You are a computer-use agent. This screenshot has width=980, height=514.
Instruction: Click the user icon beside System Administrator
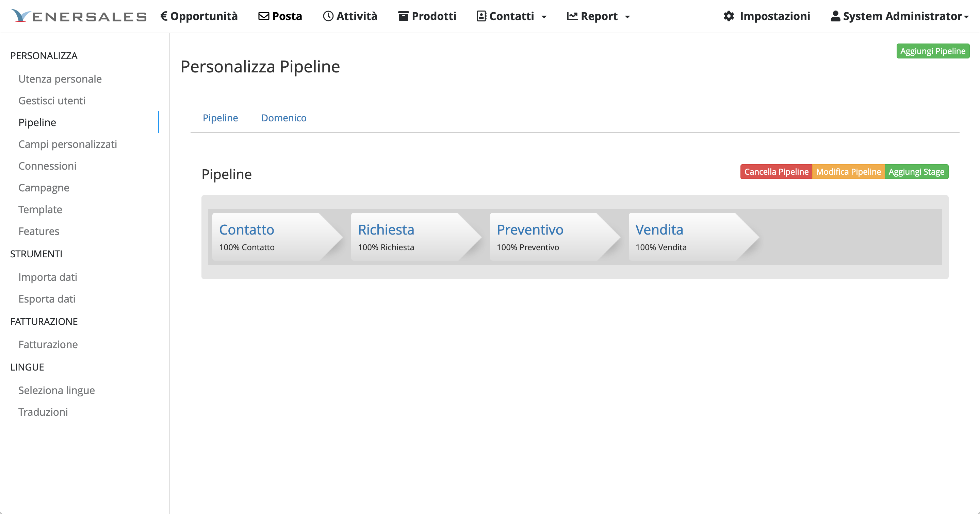(835, 16)
